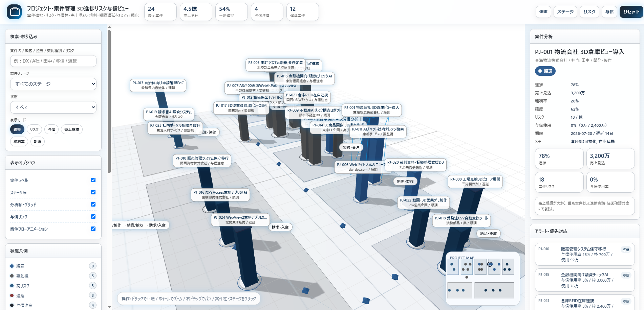
Task: Select PJ-013 自治体向け申請管理PoC label
Action: pos(158,85)
